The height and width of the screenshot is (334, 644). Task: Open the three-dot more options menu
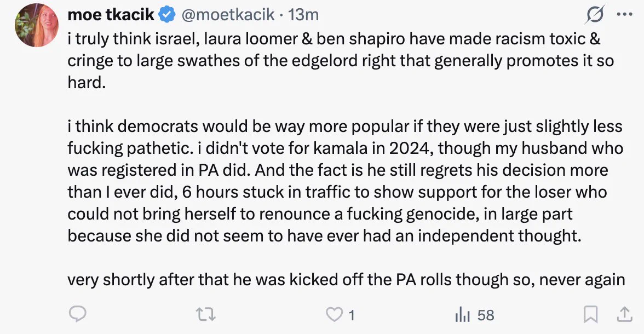click(x=625, y=15)
